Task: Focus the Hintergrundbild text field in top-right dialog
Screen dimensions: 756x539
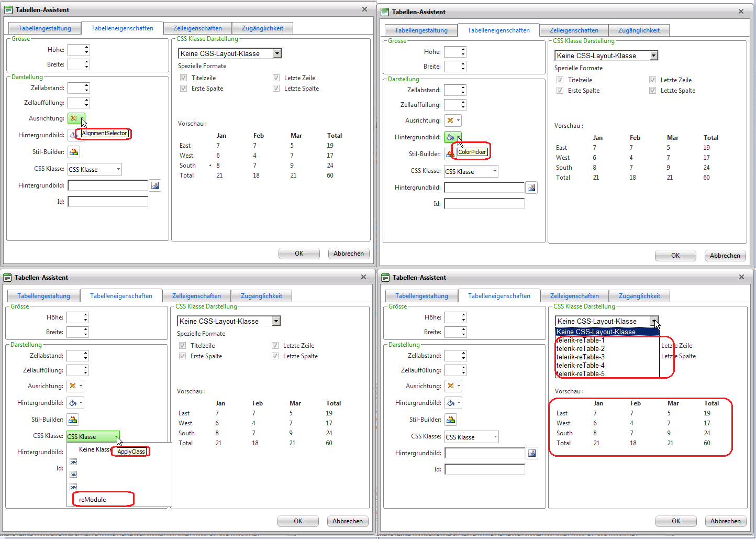Action: (x=484, y=188)
